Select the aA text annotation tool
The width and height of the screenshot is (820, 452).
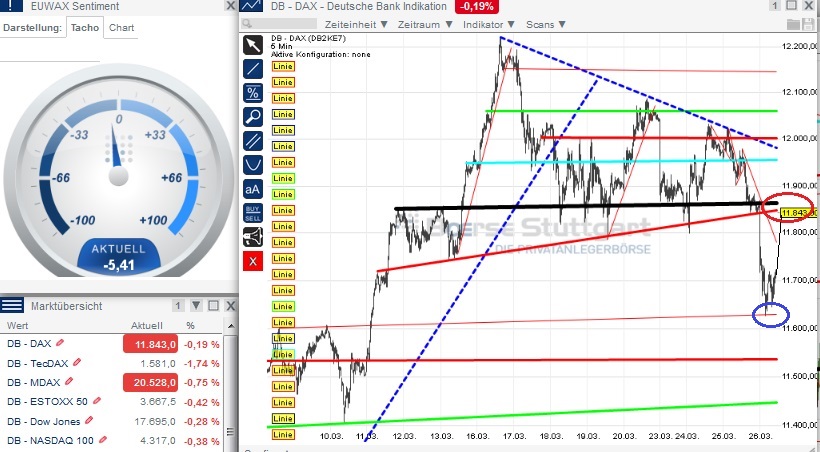(x=253, y=189)
